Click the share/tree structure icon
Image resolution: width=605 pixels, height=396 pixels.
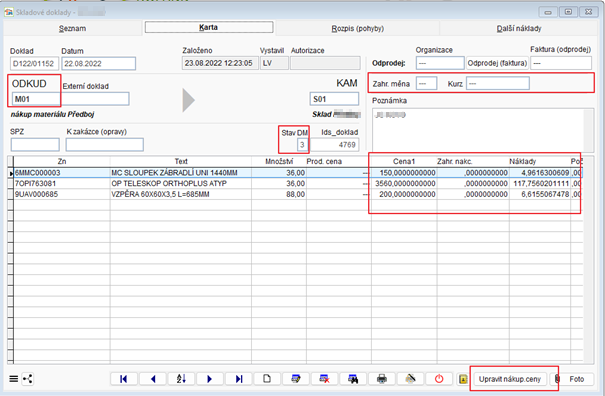pos(27,379)
